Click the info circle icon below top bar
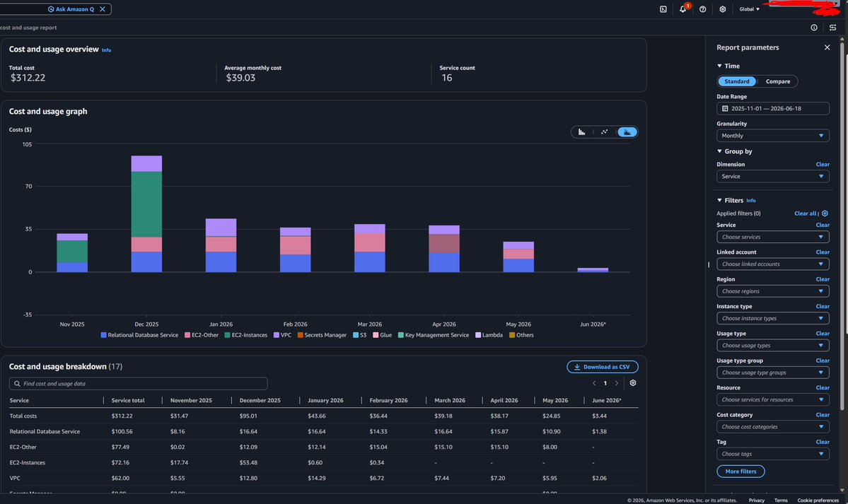 [x=814, y=28]
